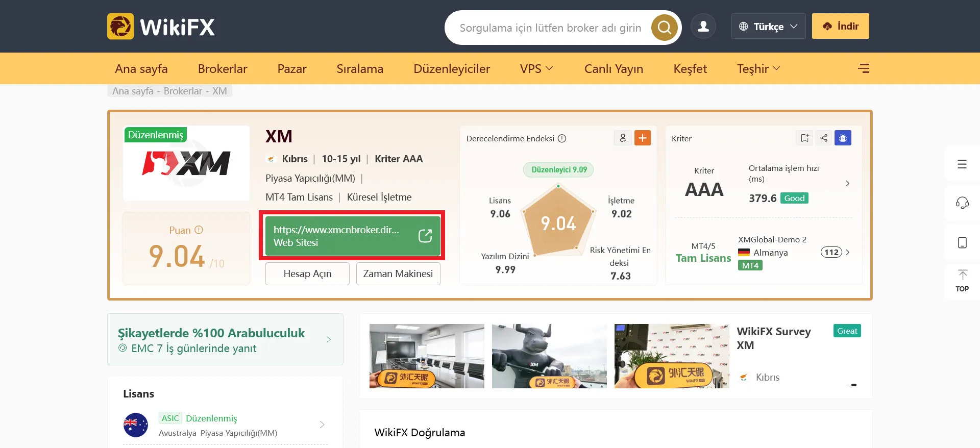Open the Ana sayfa menu item

click(141, 68)
